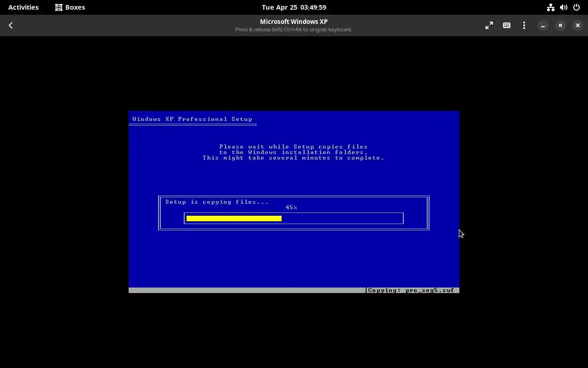This screenshot has width=588, height=368.
Task: Click the power icon in the top bar
Action: pos(577,7)
